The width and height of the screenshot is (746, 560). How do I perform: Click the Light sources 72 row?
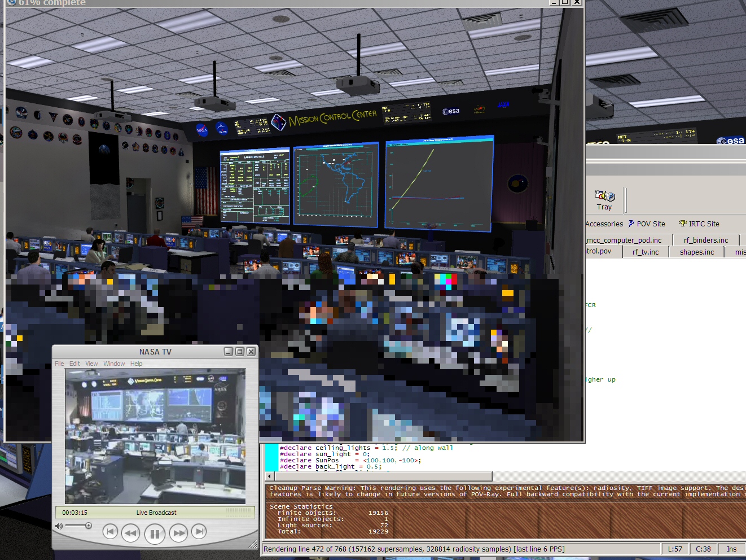pos(333,525)
